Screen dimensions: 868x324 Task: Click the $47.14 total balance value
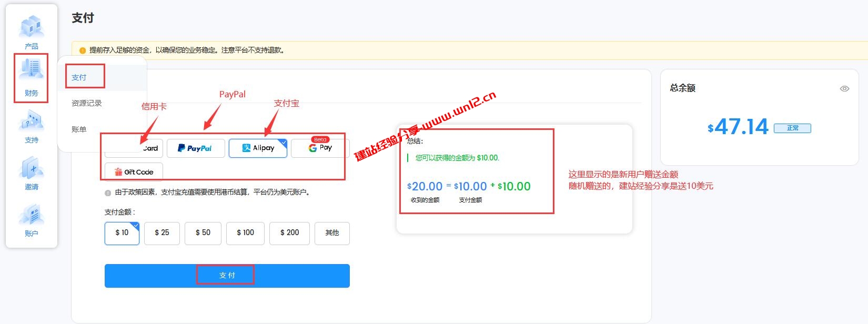click(x=738, y=127)
